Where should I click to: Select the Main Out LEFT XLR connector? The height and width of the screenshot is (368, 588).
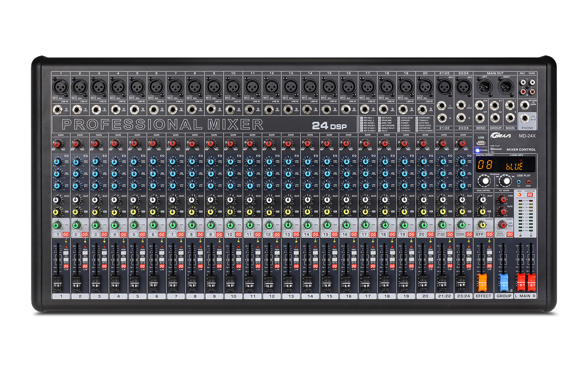tap(484, 87)
